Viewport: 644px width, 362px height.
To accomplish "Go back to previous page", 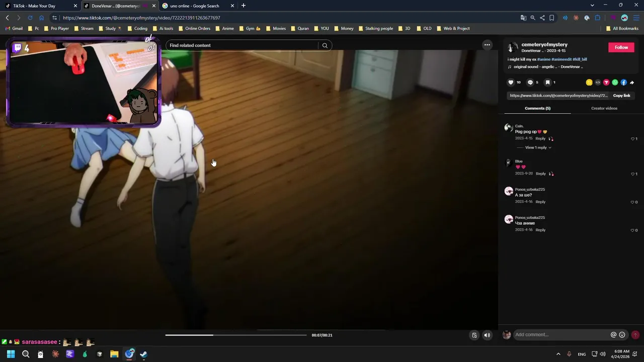I will click(x=7, y=18).
